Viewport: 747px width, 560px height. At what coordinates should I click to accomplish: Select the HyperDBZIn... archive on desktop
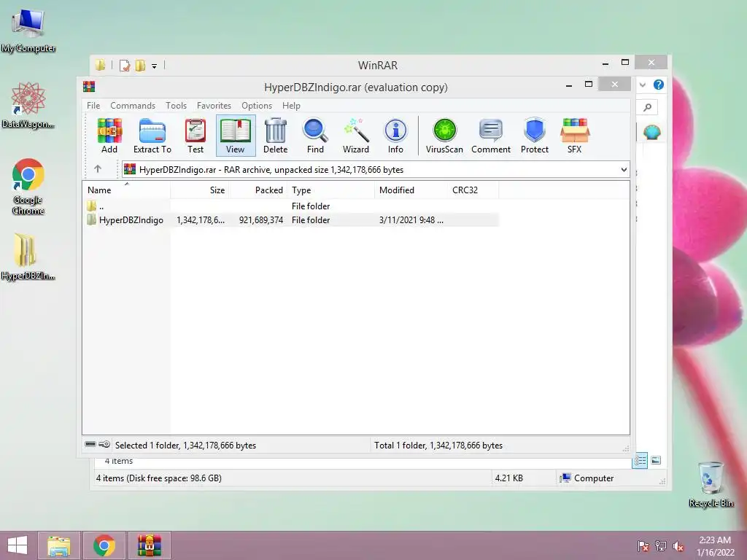tap(28, 257)
